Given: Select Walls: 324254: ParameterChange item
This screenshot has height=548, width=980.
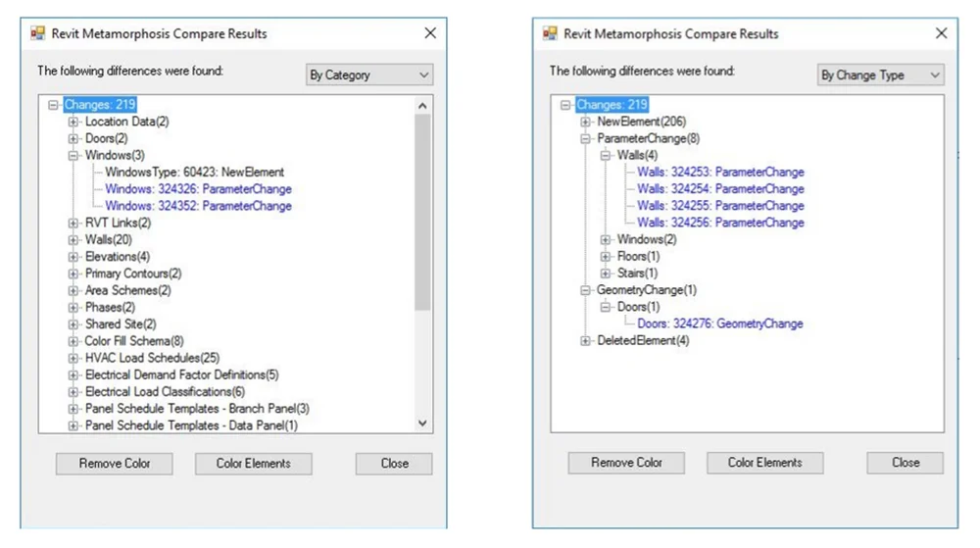Looking at the screenshot, I should pos(720,188).
